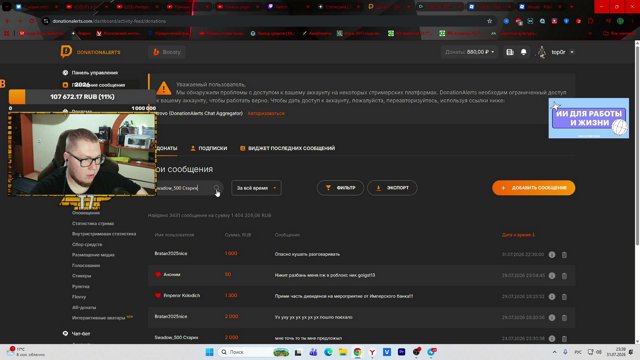Open the Boosty button in header
The image size is (640, 360).
(167, 52)
